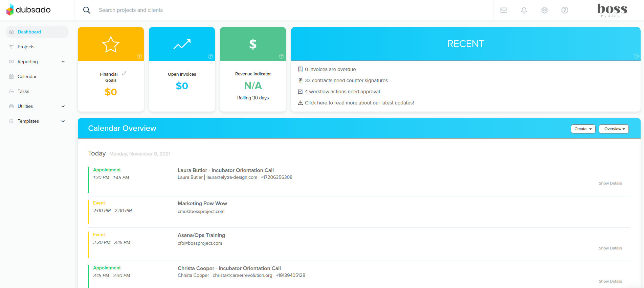Open Christa Cooper Incubator Orientation Call title

pyautogui.click(x=229, y=268)
